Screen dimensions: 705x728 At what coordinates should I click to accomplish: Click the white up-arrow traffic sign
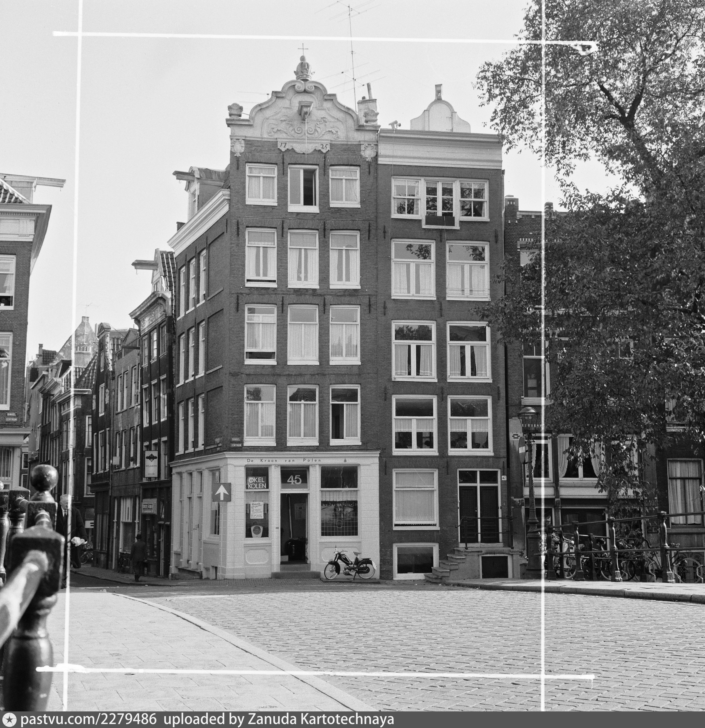(222, 492)
